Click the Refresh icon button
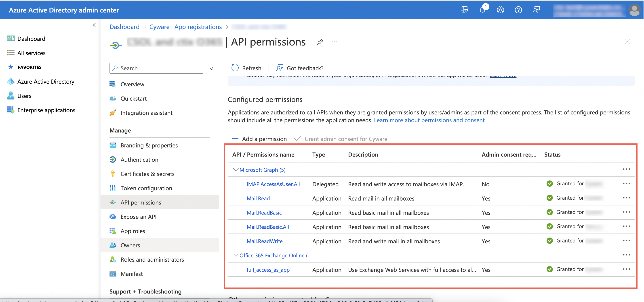Screen dimensions: 644x302 click(235, 68)
